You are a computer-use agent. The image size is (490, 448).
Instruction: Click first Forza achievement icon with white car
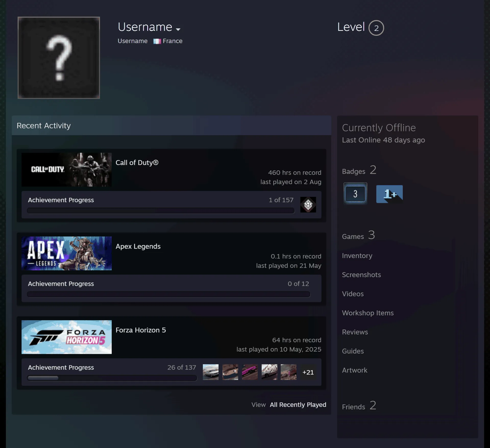click(x=211, y=372)
